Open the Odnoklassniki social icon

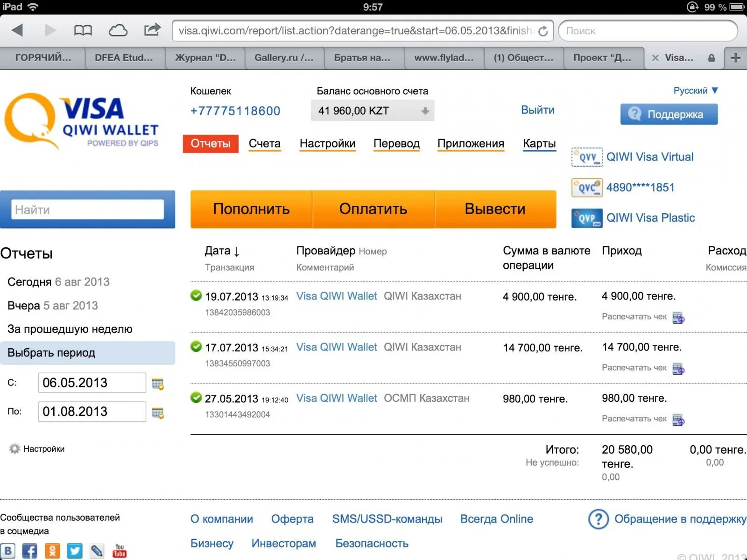click(x=52, y=551)
